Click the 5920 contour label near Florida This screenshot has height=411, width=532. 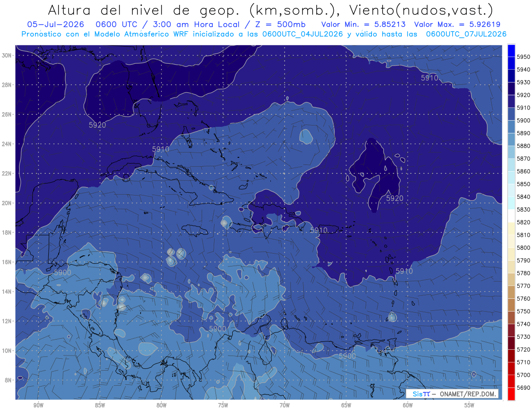click(x=97, y=125)
